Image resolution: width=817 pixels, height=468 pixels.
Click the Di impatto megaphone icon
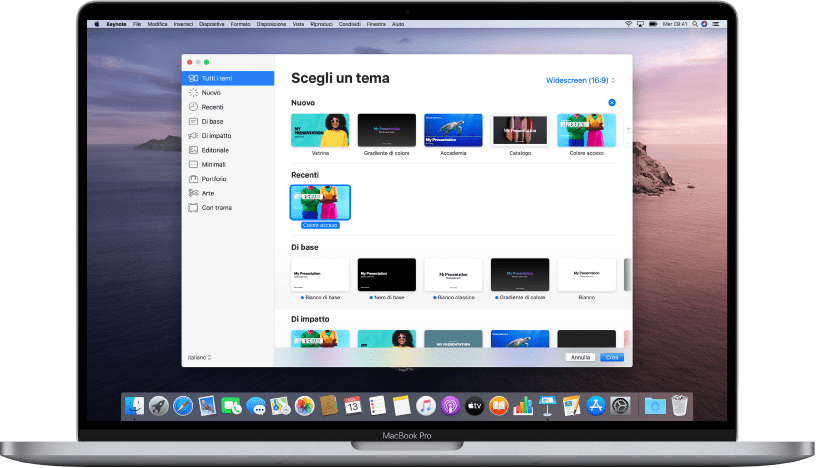coord(193,136)
